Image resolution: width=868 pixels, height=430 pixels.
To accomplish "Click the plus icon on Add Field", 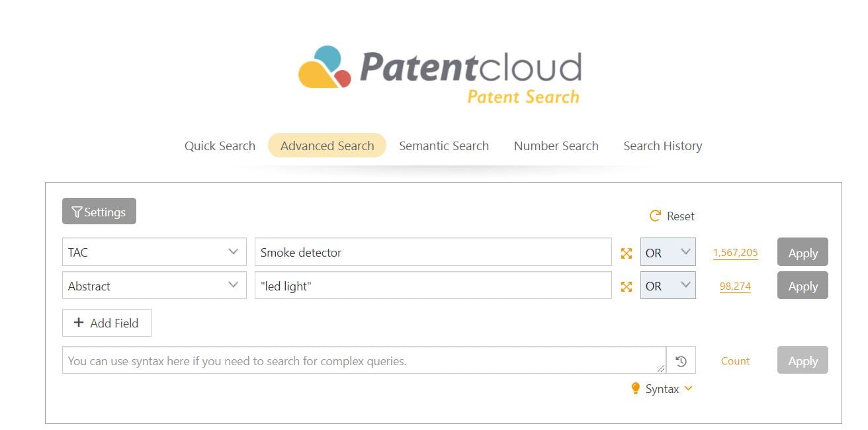I will coord(78,323).
